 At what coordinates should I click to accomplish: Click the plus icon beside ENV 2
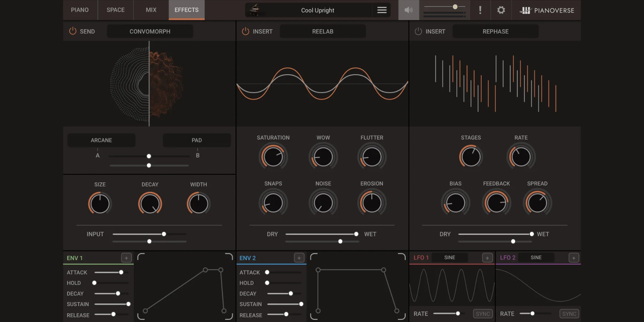pyautogui.click(x=299, y=258)
